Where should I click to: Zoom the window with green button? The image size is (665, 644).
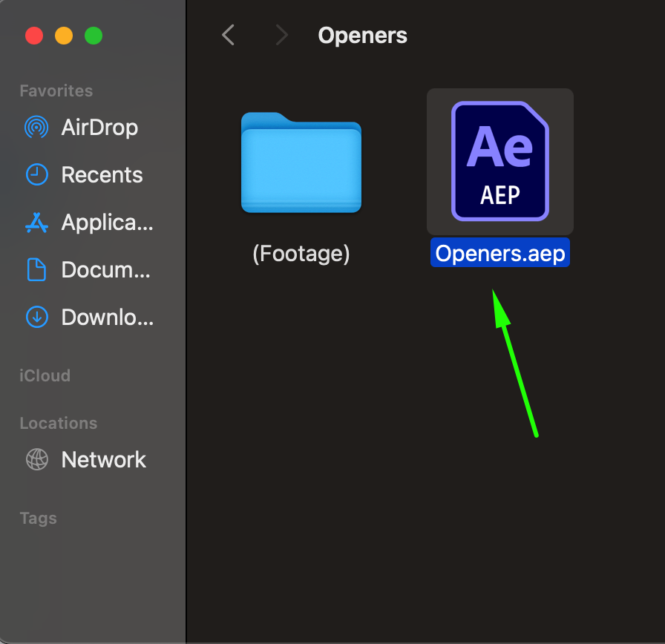94,36
